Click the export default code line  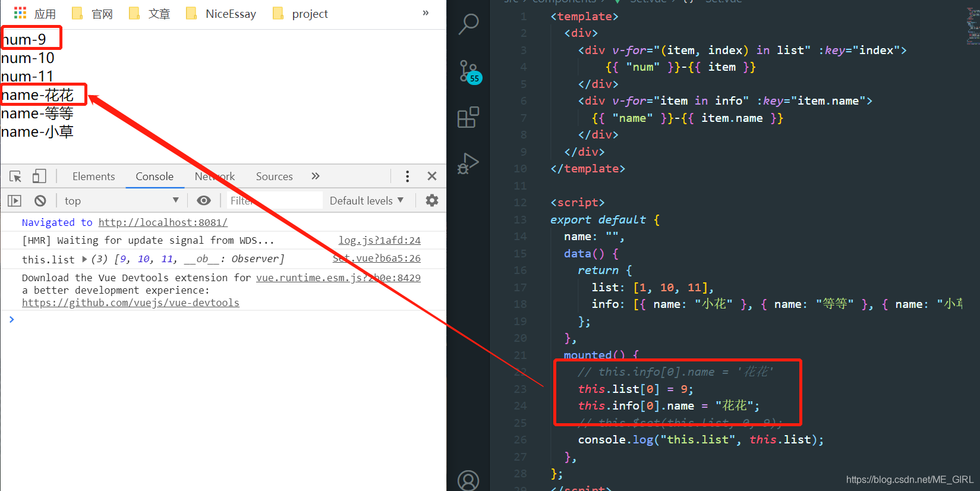604,219
